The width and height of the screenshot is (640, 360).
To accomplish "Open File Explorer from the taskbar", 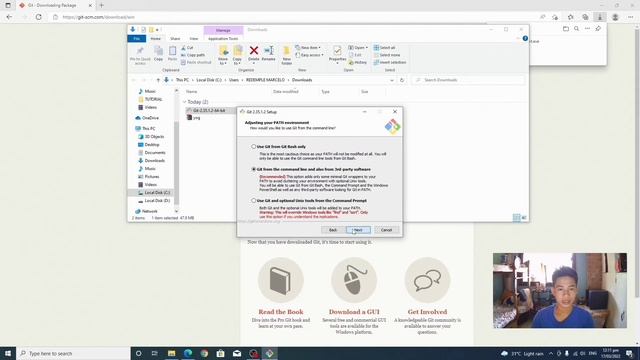I will [x=171, y=353].
